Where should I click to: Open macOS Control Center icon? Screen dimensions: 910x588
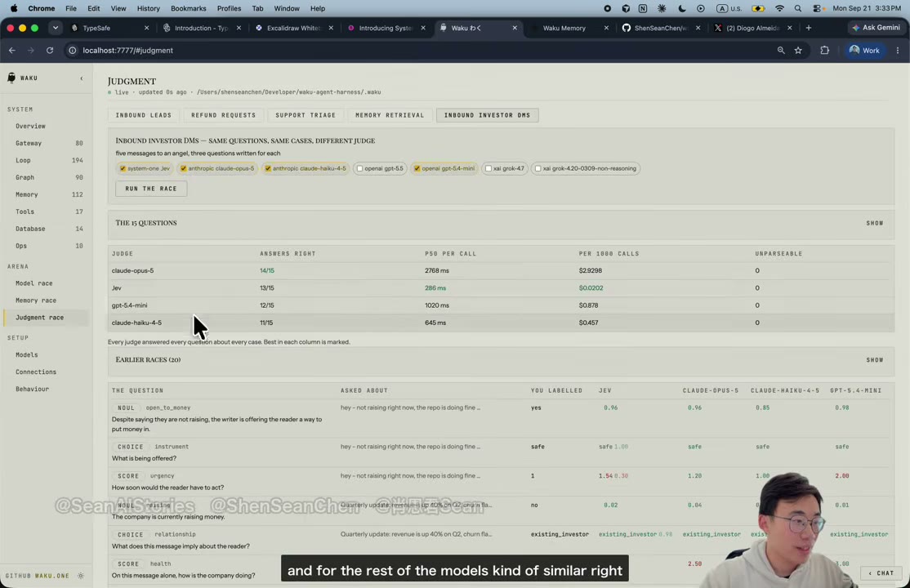817,9
